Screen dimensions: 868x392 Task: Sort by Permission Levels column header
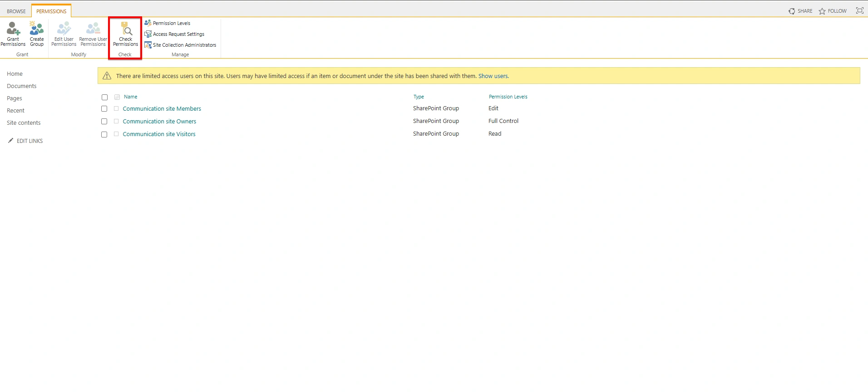pos(508,97)
